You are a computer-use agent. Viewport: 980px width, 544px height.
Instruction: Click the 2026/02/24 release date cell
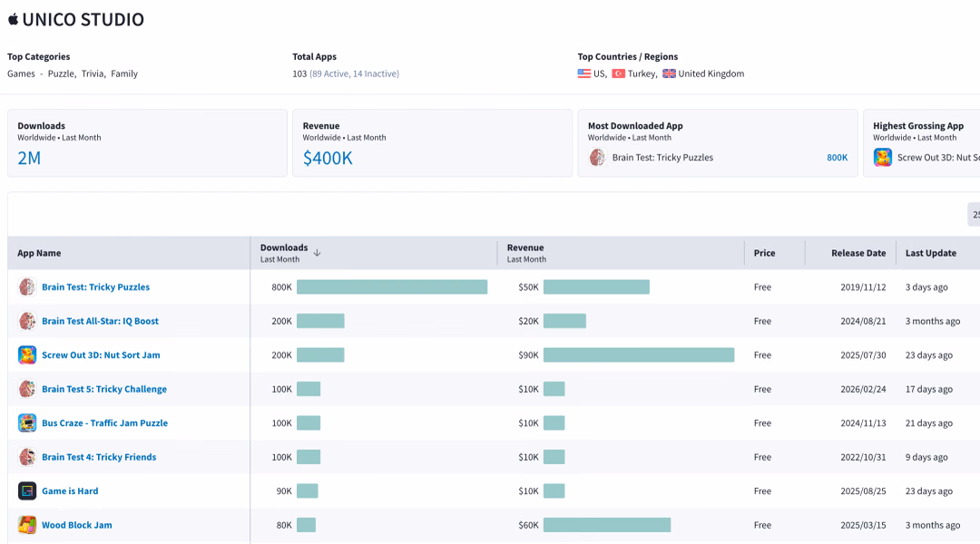click(863, 389)
